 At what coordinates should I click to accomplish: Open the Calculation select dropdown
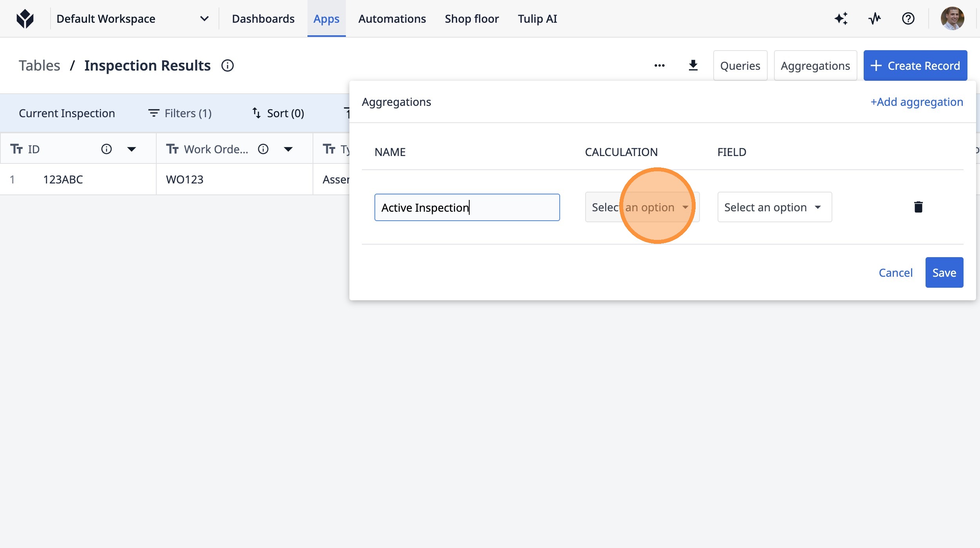tap(642, 207)
